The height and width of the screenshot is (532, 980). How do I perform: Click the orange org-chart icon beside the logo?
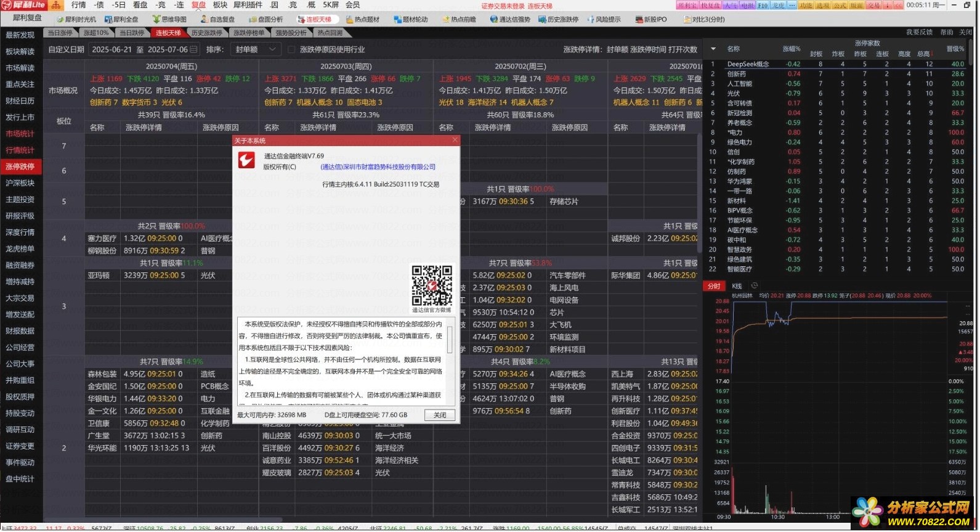click(56, 5)
